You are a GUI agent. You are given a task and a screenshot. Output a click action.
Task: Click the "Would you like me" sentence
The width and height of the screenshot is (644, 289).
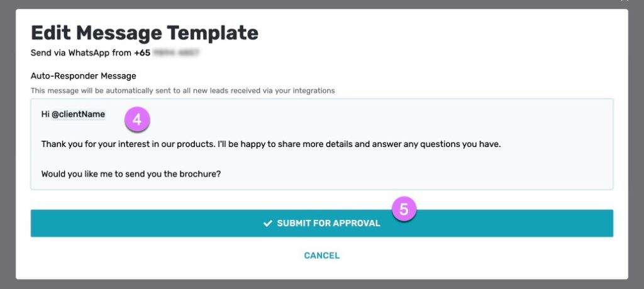131,173
